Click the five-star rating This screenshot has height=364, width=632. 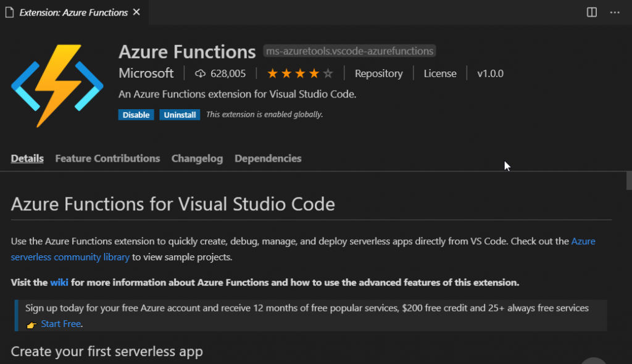(300, 73)
